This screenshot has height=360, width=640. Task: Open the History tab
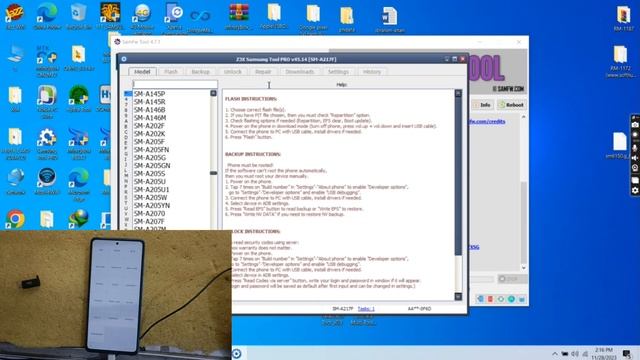click(372, 71)
